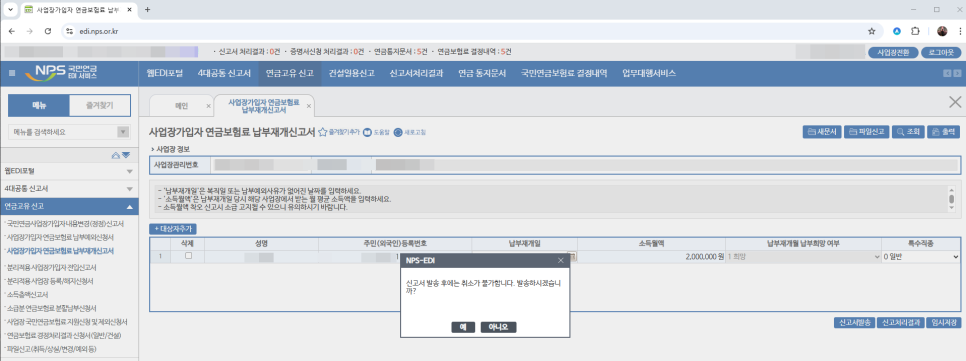The image size is (966, 361).
Task: Click 임시저장 to save temporarily
Action: tap(944, 323)
